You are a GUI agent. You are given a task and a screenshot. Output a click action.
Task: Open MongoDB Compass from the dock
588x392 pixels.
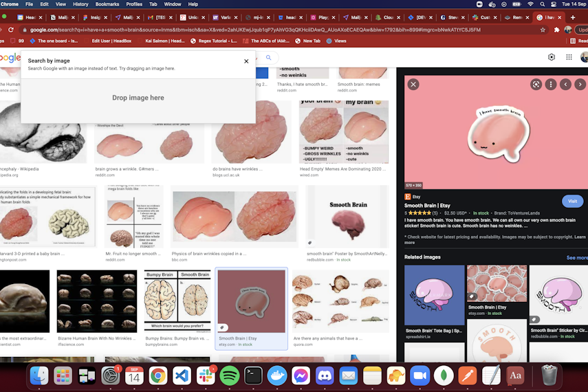(444, 375)
